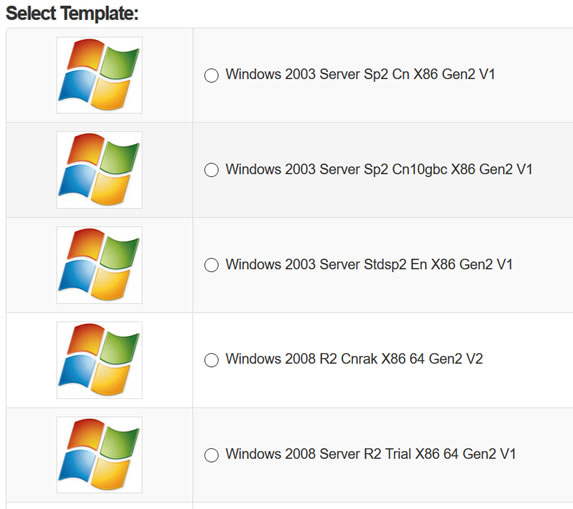Open thumbnail image of first template row
Screen dimensions: 573x509
pyautogui.click(x=99, y=75)
